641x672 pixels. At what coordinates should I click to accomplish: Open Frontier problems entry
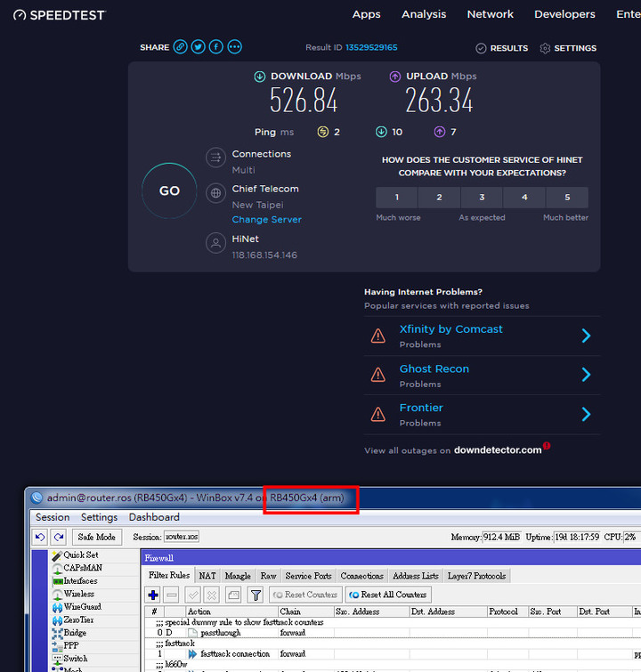pyautogui.click(x=421, y=408)
